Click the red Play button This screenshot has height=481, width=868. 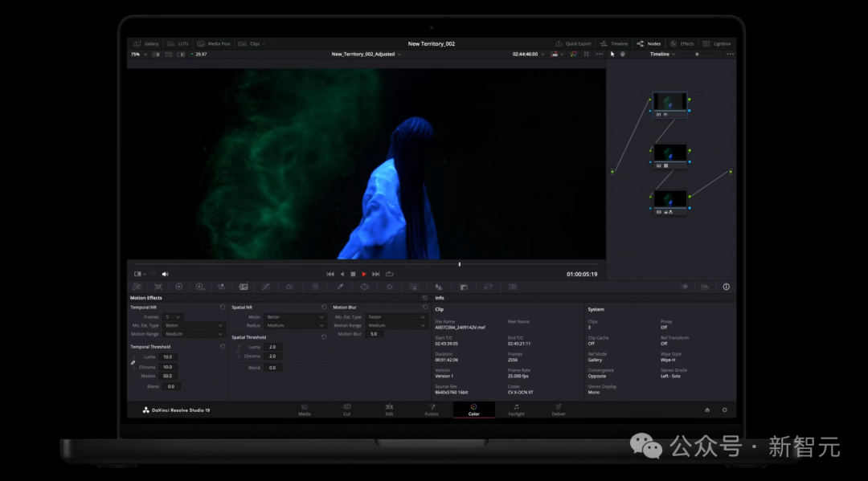[x=364, y=274]
